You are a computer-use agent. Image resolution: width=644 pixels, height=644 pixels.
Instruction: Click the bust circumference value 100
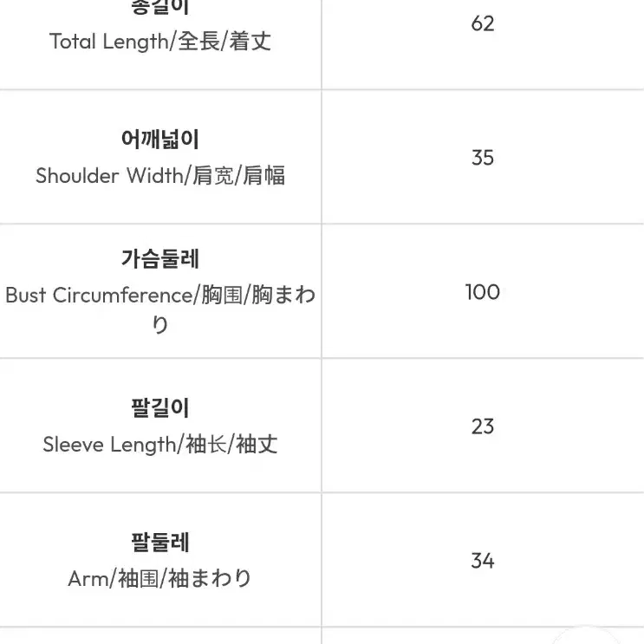[x=483, y=292]
